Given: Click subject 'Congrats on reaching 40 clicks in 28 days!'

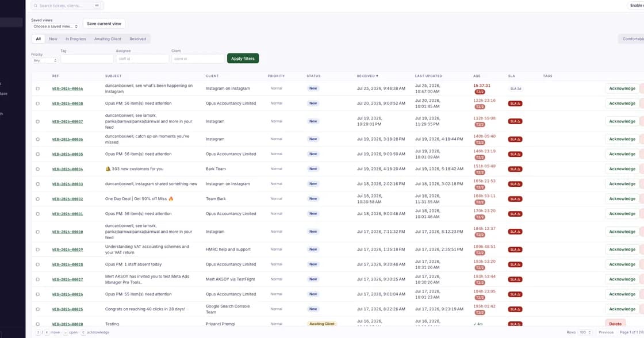Looking at the screenshot, I should point(145,309).
